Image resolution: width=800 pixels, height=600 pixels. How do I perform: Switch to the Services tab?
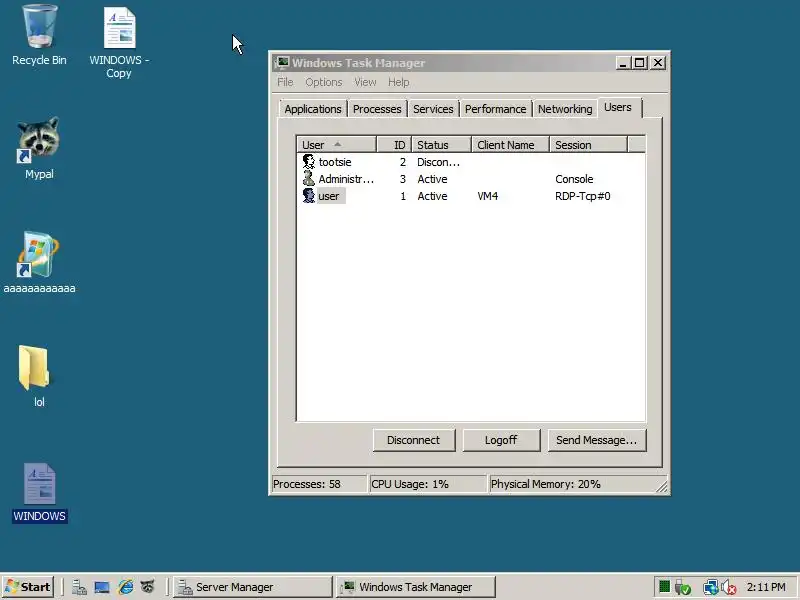(433, 109)
